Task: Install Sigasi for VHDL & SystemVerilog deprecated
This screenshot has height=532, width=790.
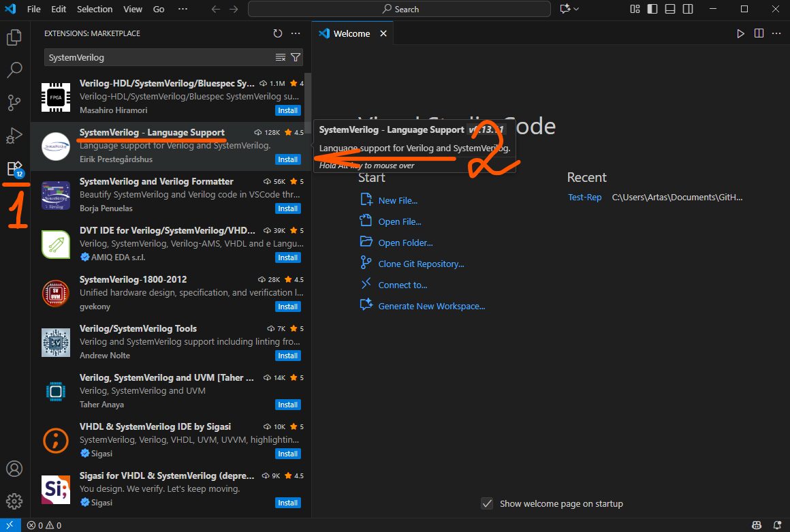Action: pos(287,503)
